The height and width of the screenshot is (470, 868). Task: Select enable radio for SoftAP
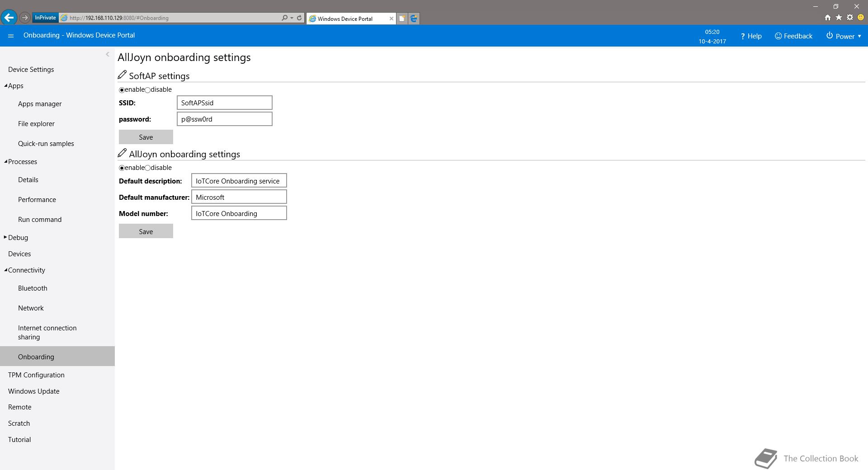pos(122,90)
